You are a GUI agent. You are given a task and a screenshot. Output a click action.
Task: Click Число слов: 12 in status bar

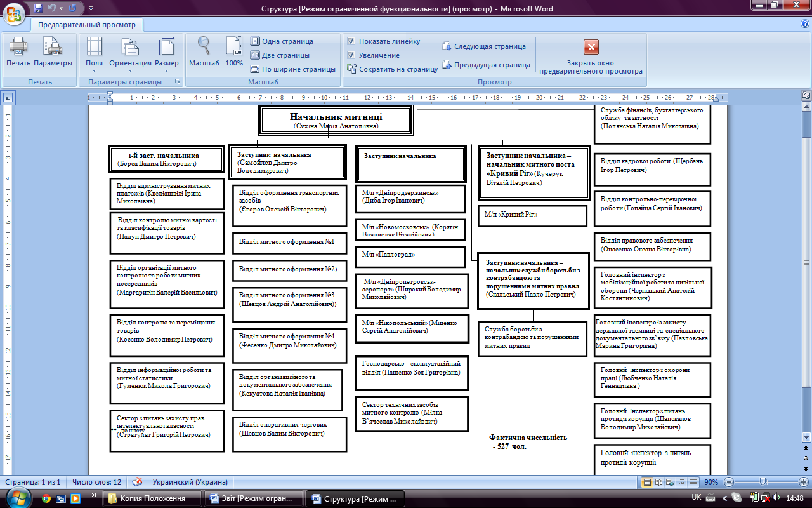(x=96, y=482)
